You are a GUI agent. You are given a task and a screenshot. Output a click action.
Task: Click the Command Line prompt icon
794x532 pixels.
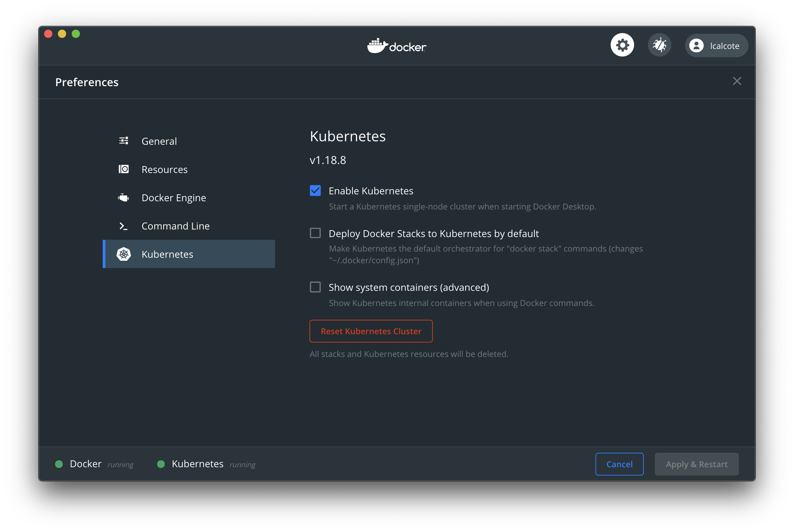click(124, 226)
